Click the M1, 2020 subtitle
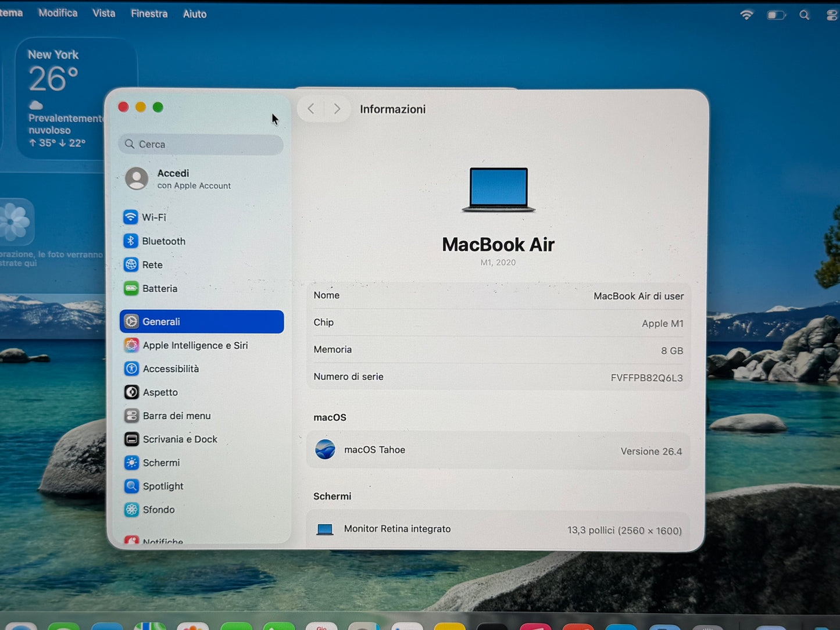Image resolution: width=840 pixels, height=630 pixels. tap(498, 262)
